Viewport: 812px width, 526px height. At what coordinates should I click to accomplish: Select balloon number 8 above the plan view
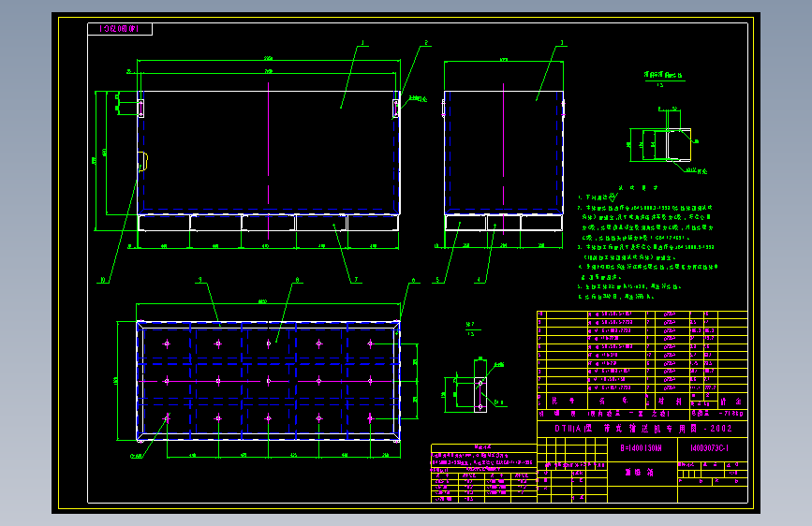coord(297,280)
